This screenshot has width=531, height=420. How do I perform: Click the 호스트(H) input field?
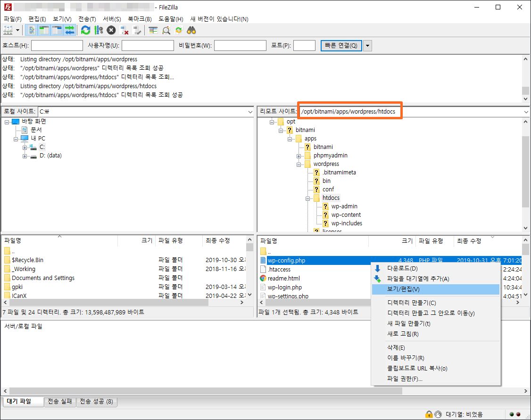pyautogui.click(x=57, y=45)
